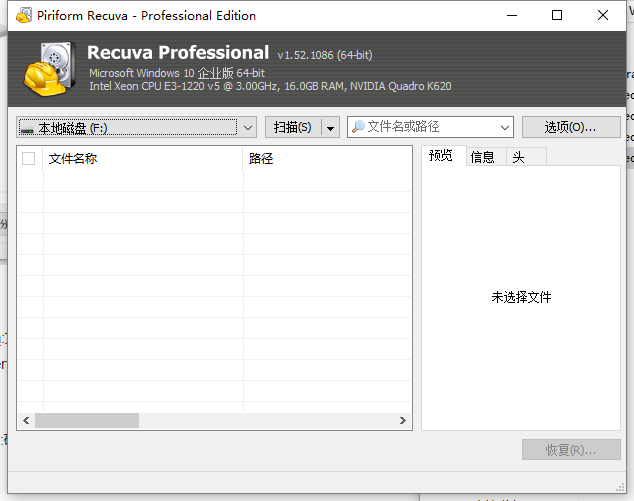Expand the 扫描(S) button arrow menu

[x=330, y=128]
